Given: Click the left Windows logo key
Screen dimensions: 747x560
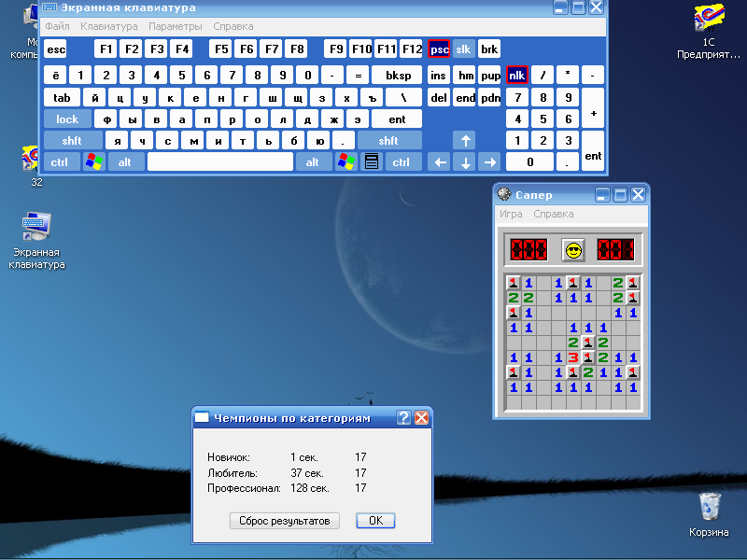Looking at the screenshot, I should (94, 161).
